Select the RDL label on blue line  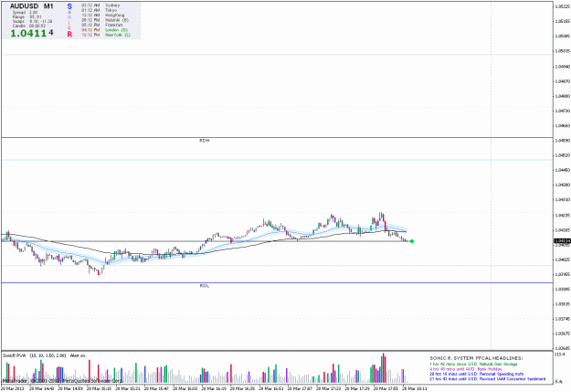(x=205, y=286)
